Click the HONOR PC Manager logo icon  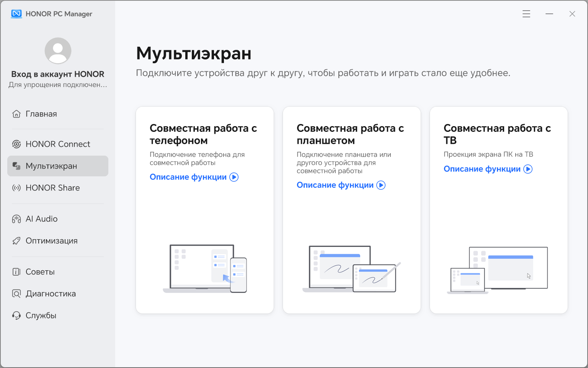click(x=16, y=14)
